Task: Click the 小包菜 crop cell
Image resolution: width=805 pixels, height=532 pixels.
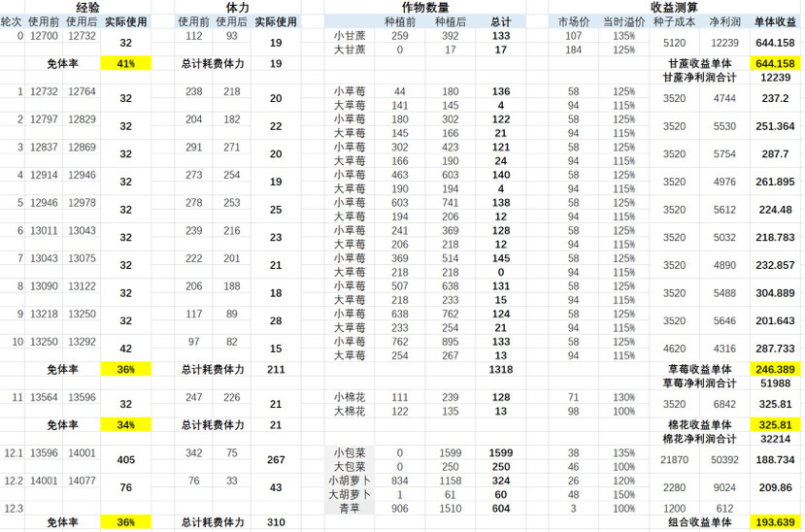Action: [x=350, y=453]
